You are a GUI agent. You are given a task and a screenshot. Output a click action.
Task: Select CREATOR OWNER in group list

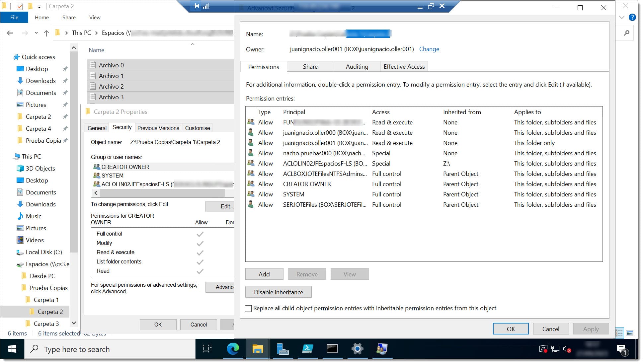pos(125,167)
